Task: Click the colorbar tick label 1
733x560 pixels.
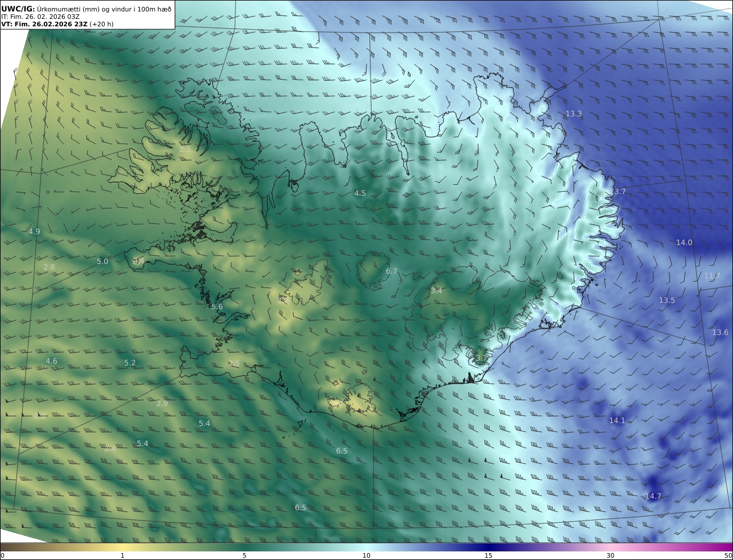Action: point(123,555)
